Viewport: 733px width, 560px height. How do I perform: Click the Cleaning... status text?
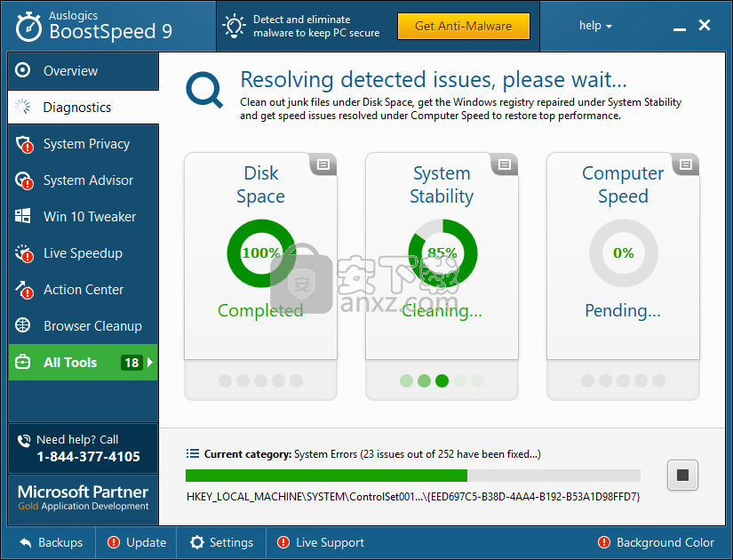point(442,310)
